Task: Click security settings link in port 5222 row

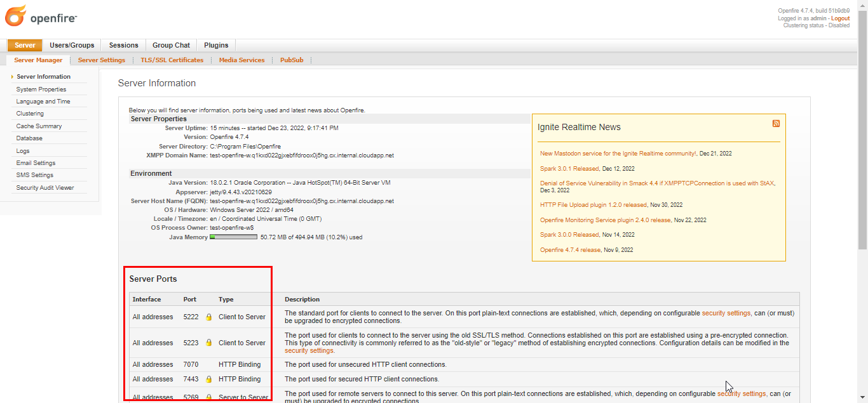Action: tap(726, 313)
